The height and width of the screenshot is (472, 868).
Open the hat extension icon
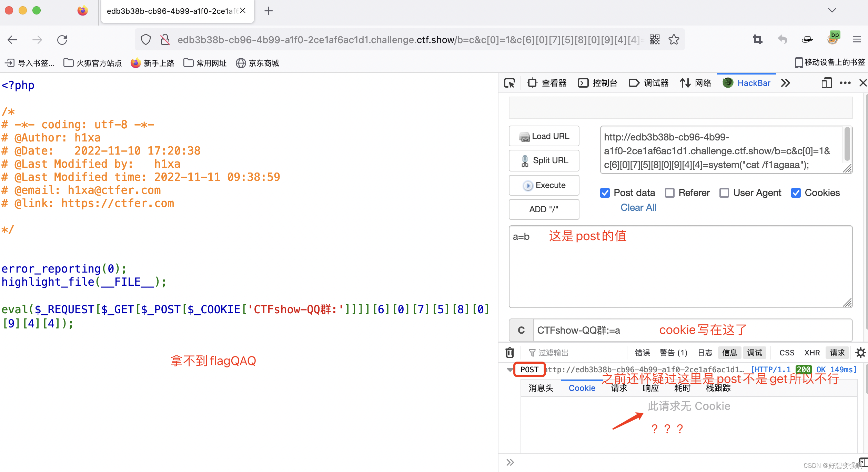coord(807,40)
